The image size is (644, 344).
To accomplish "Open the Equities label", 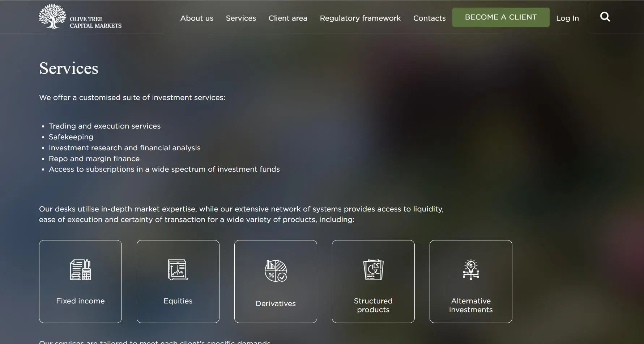I will (x=178, y=301).
